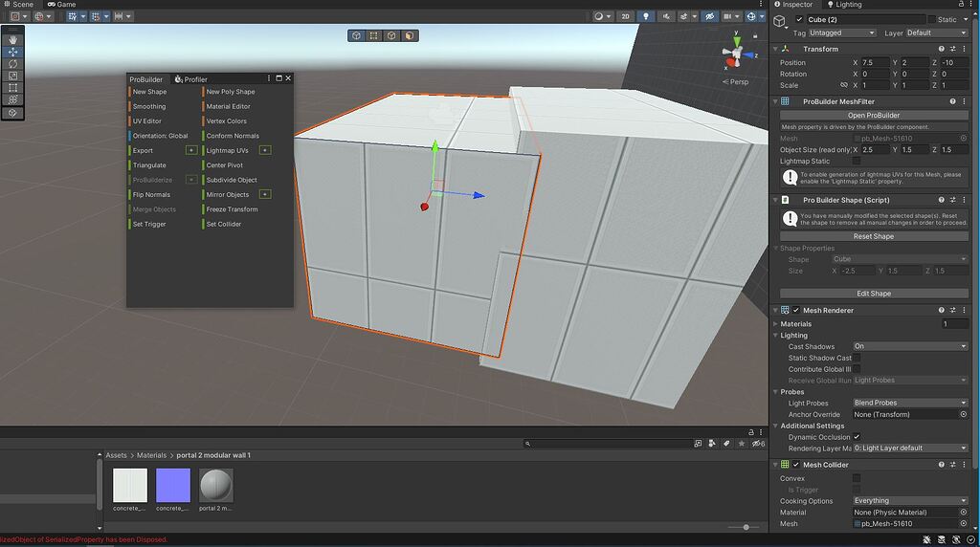
Task: Select the ProBuilder tab
Action: pyautogui.click(x=145, y=79)
